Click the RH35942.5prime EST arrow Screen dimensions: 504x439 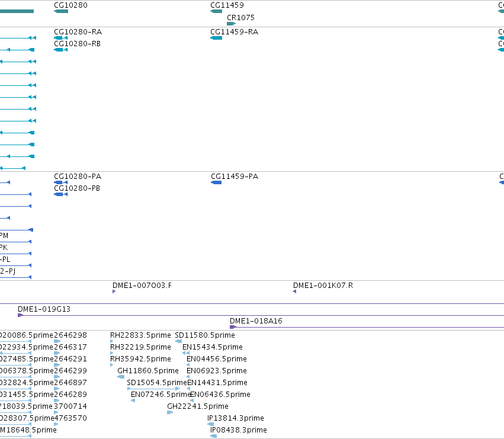[111, 365]
